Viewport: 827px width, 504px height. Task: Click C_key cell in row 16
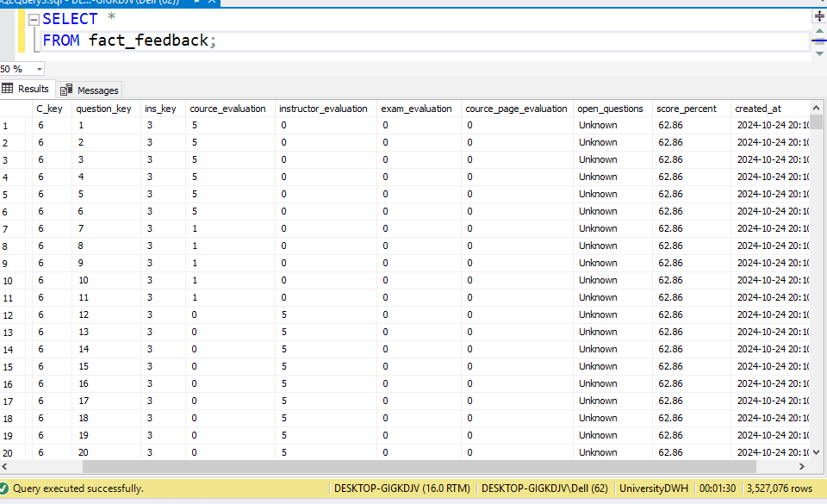point(53,383)
